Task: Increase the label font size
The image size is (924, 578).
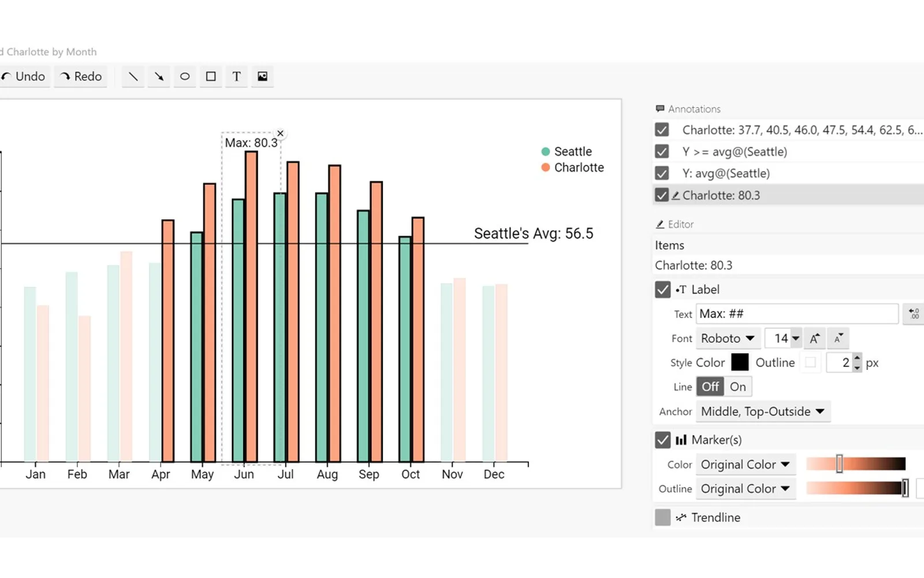Action: pos(814,338)
